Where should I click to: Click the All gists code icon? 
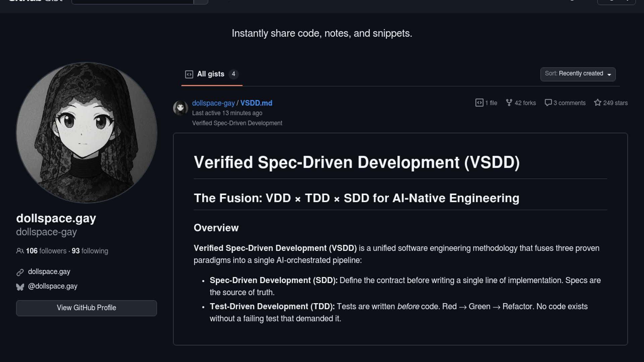tap(189, 74)
